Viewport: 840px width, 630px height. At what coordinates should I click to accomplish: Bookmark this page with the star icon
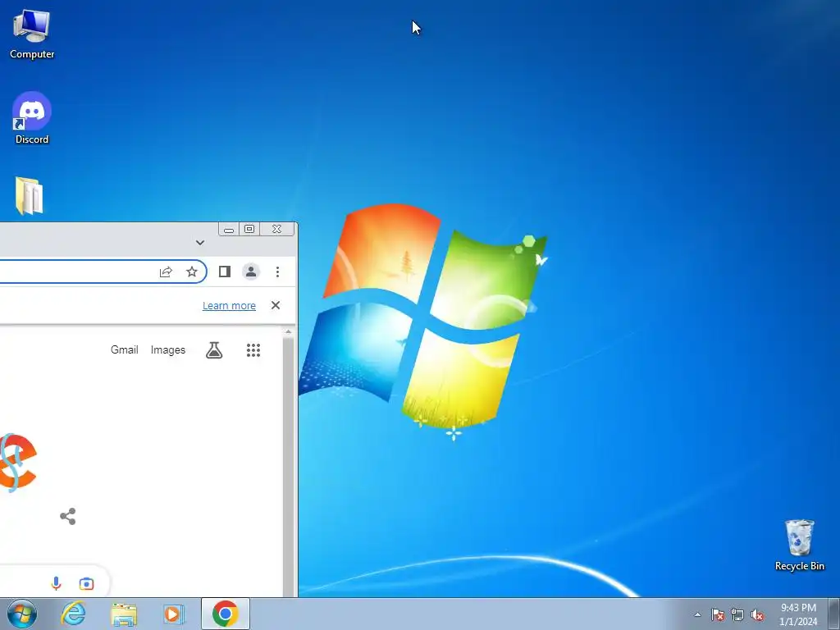pos(192,272)
